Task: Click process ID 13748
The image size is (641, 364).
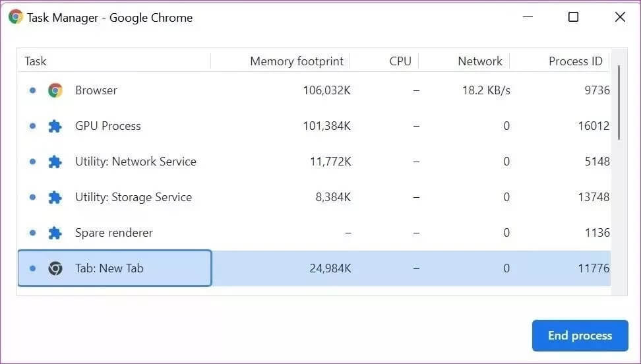Action: 594,197
